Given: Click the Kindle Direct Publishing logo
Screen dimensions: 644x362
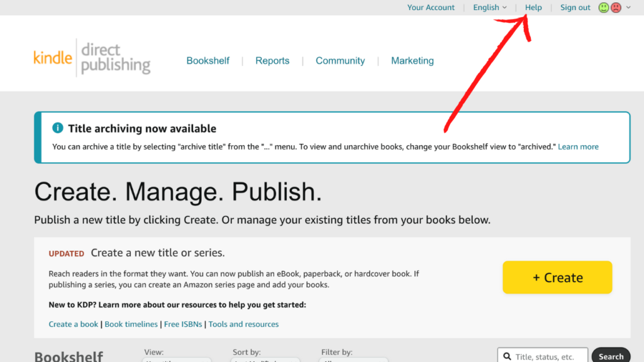Looking at the screenshot, I should (92, 58).
